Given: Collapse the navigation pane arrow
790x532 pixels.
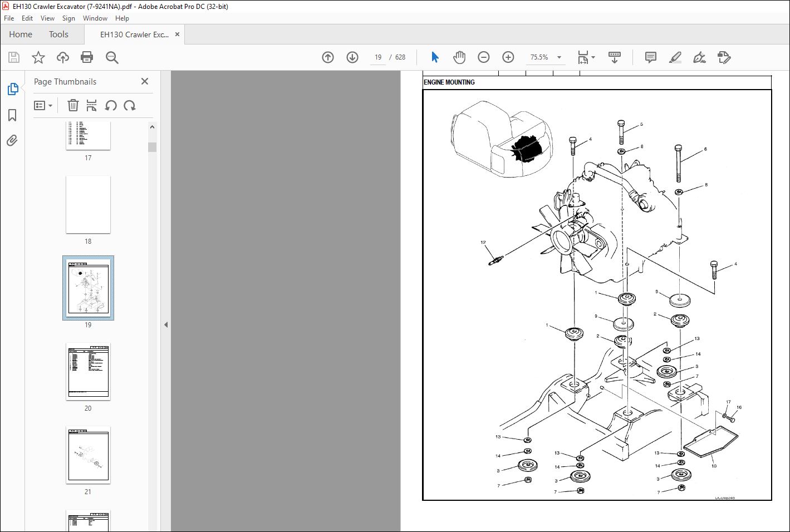Looking at the screenshot, I should [166, 324].
